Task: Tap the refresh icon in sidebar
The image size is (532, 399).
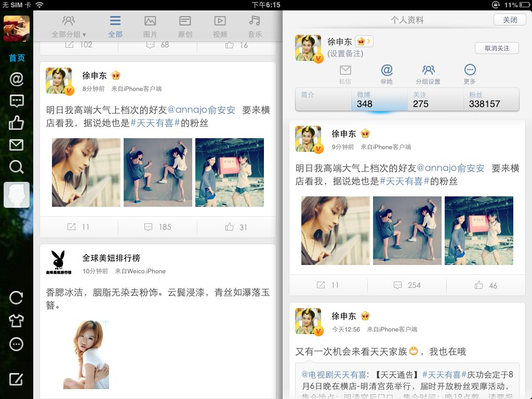Action: [x=16, y=298]
